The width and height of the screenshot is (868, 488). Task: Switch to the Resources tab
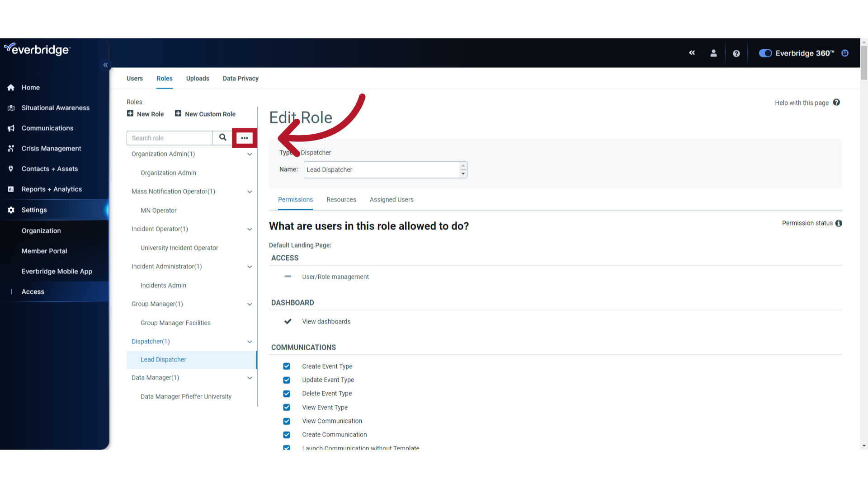(341, 200)
